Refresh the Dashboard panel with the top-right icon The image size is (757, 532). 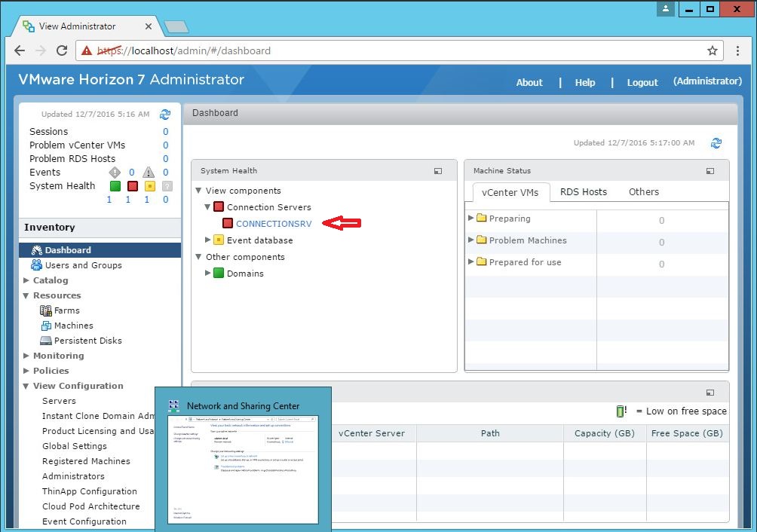pyautogui.click(x=716, y=142)
